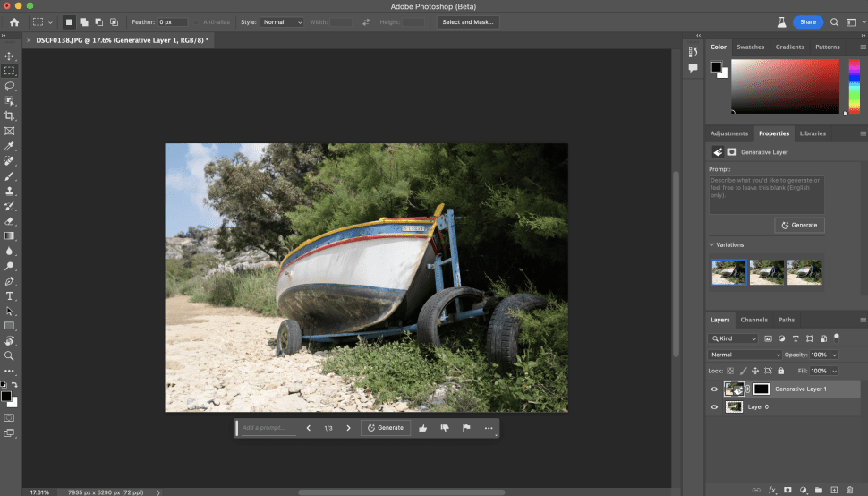The height and width of the screenshot is (496, 868).
Task: Select the Clone Stamp tool
Action: tap(10, 191)
